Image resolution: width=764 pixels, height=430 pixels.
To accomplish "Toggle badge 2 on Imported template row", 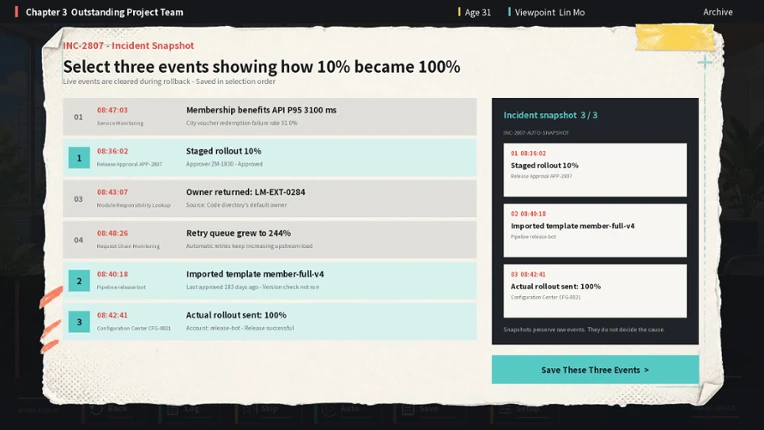I will (x=79, y=281).
